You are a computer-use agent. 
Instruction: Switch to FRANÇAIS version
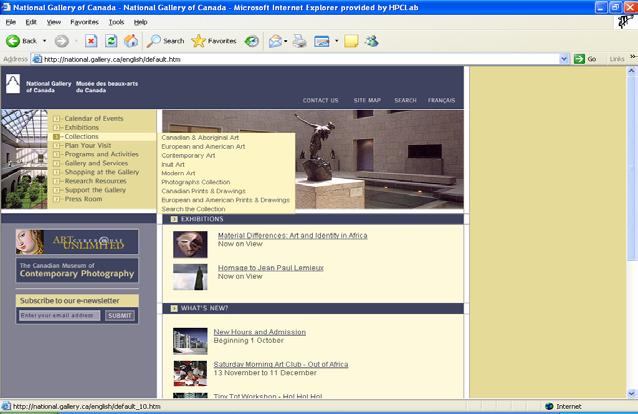click(x=441, y=100)
